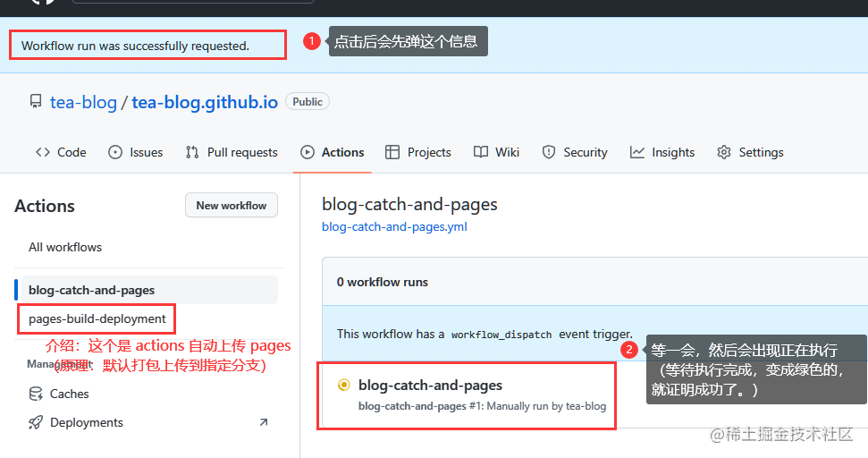Viewport: 868px width, 458px height.
Task: Open the Code tab
Action: coord(61,152)
